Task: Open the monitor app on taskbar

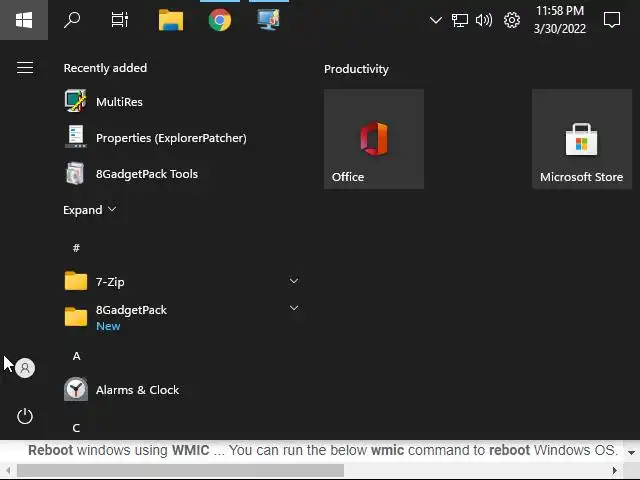Action: click(x=269, y=20)
